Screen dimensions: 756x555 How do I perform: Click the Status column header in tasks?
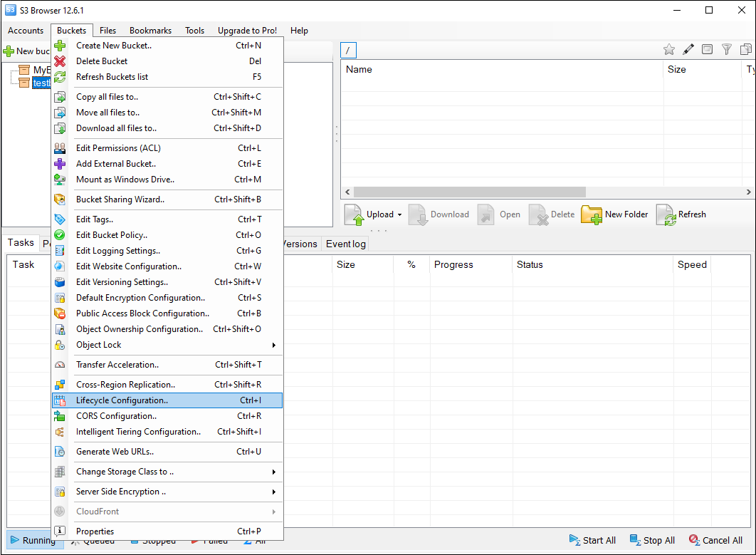(592, 265)
